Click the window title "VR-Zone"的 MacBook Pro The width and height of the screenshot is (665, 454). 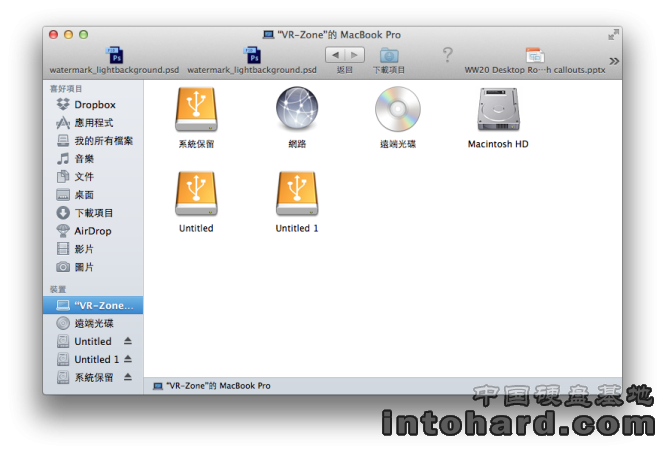coord(332,35)
